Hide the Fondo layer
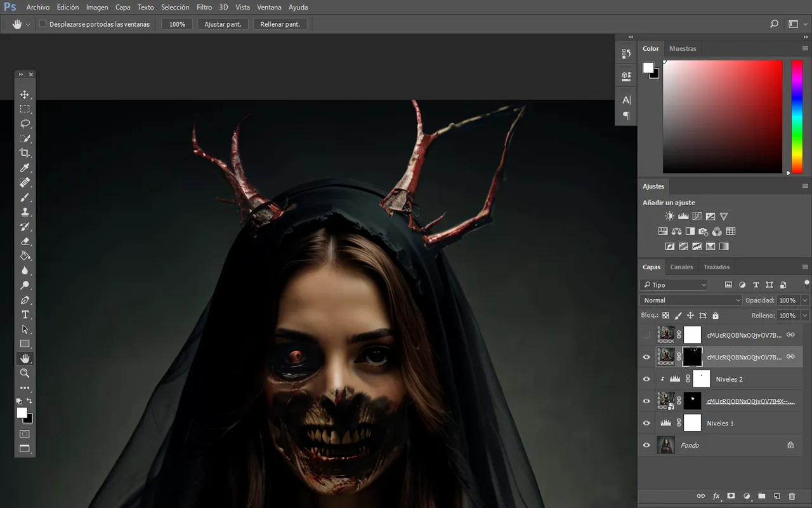The image size is (812, 508). (646, 445)
